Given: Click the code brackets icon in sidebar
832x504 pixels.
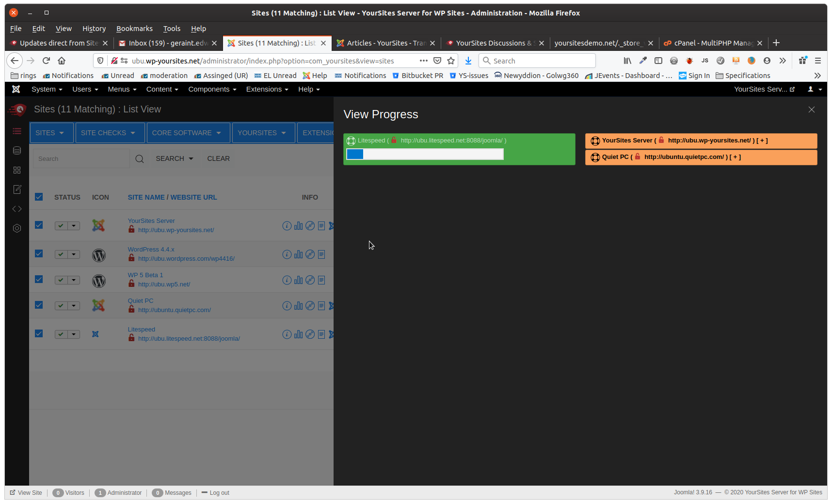Looking at the screenshot, I should point(17,209).
